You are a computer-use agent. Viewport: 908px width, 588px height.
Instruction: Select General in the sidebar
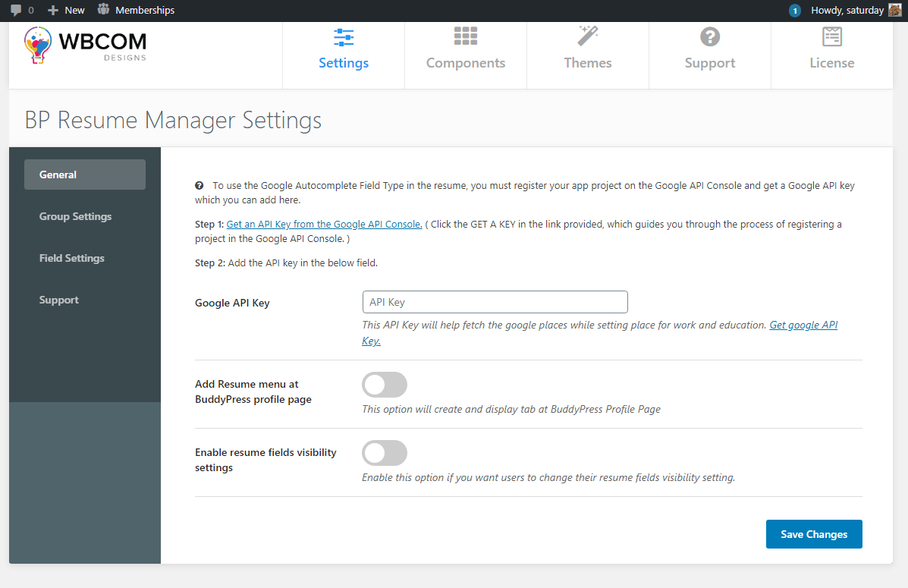pyautogui.click(x=84, y=175)
